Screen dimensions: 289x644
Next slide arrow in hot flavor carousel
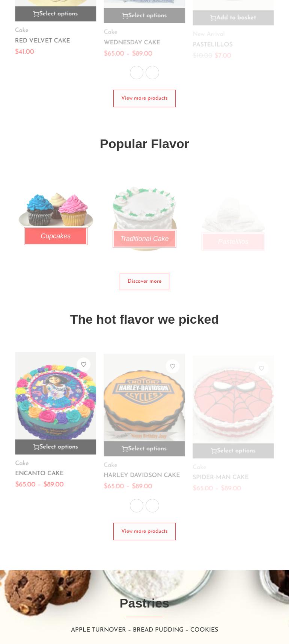152,506
